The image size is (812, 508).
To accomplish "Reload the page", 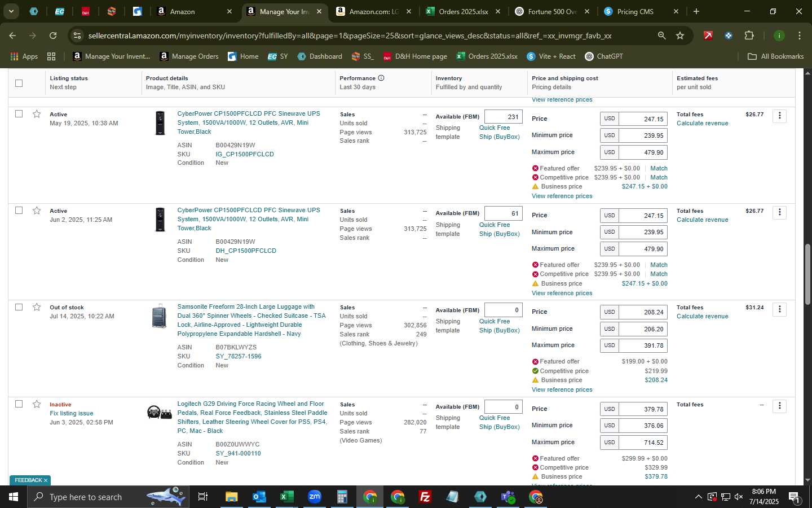I will coord(52,36).
